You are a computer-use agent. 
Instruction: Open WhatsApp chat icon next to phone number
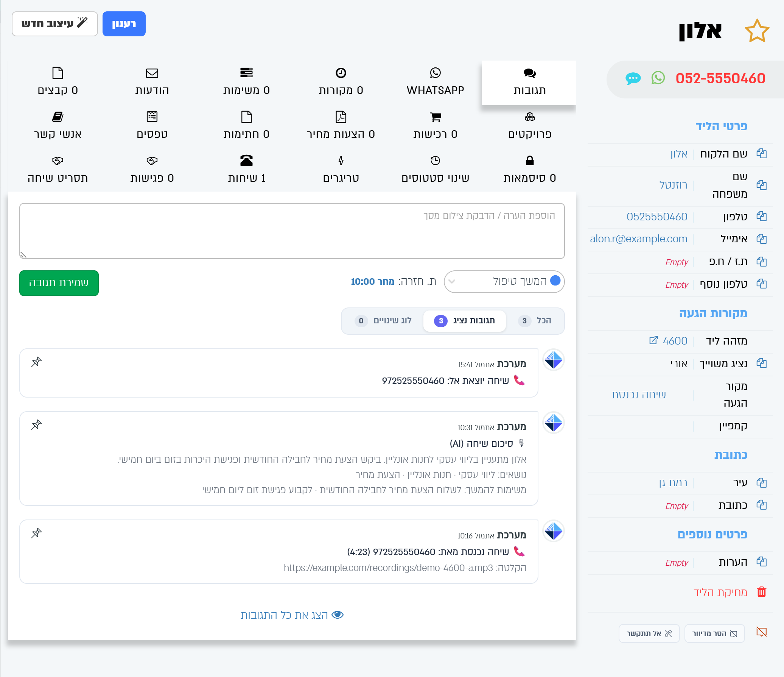(x=658, y=78)
